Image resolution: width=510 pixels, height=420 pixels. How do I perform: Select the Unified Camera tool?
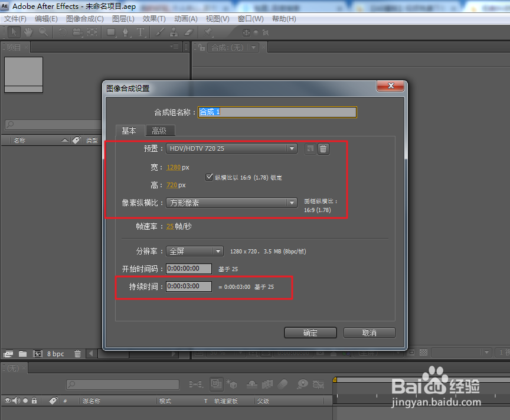77,32
